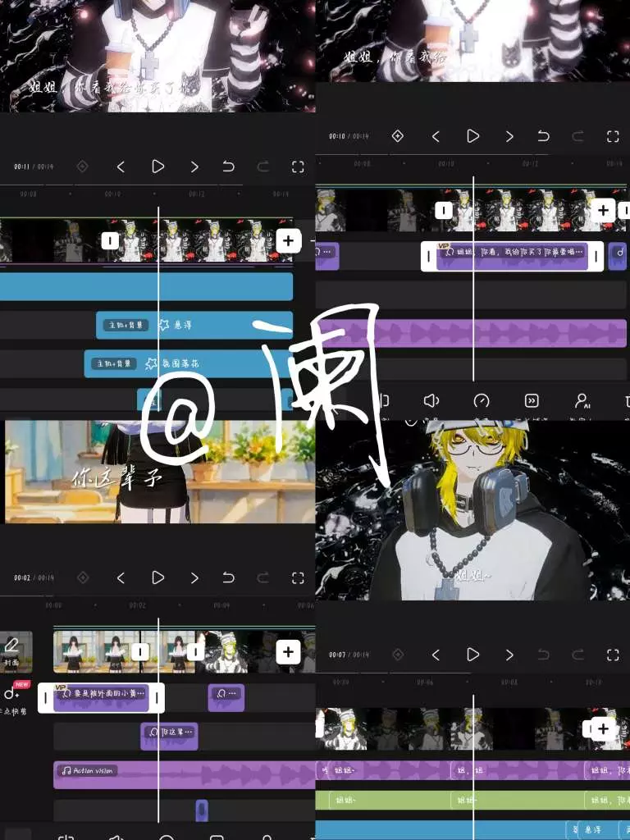The height and width of the screenshot is (840, 630).
Task: Open the AI person tool in toolbar
Action: [582, 400]
